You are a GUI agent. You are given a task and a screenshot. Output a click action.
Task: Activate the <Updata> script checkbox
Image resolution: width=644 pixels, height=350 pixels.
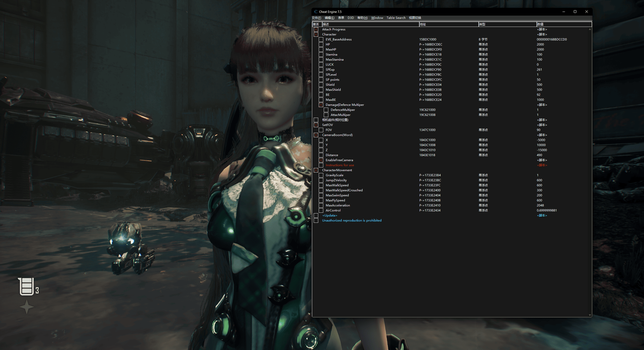click(316, 215)
